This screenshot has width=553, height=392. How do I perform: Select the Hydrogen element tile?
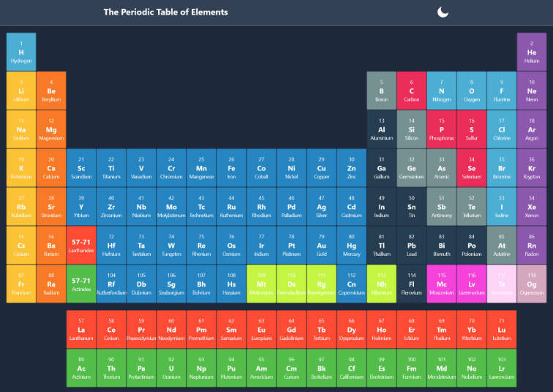(21, 52)
